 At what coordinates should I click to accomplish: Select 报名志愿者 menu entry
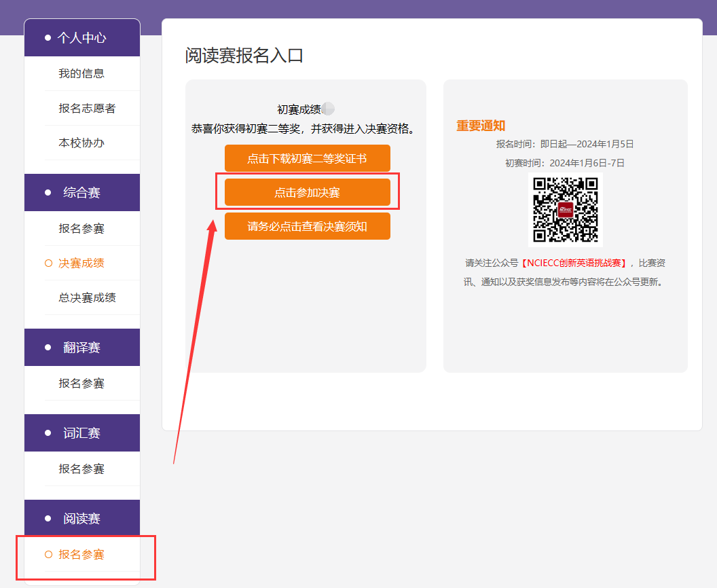click(87, 109)
